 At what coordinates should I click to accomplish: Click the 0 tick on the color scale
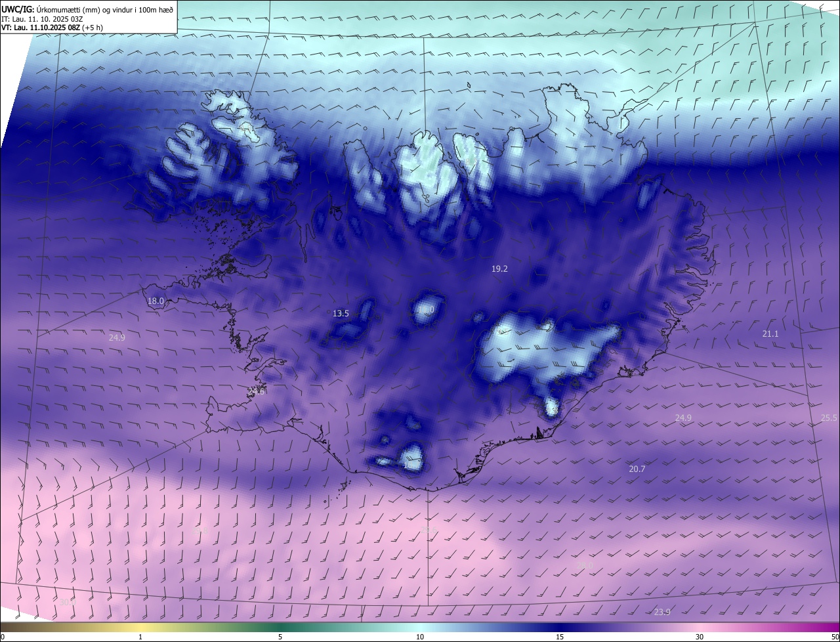3,637
